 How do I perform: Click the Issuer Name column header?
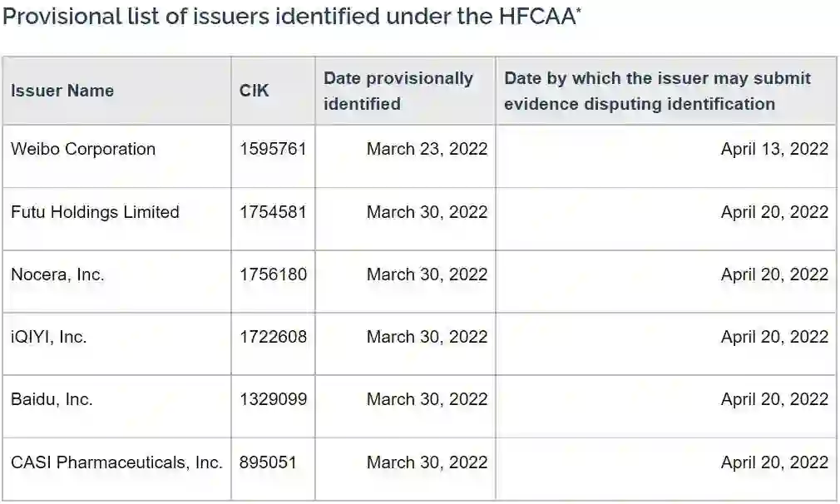(62, 91)
